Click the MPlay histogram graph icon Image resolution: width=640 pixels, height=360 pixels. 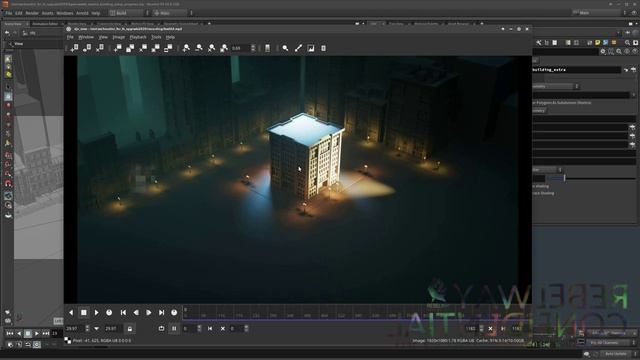[x=311, y=48]
